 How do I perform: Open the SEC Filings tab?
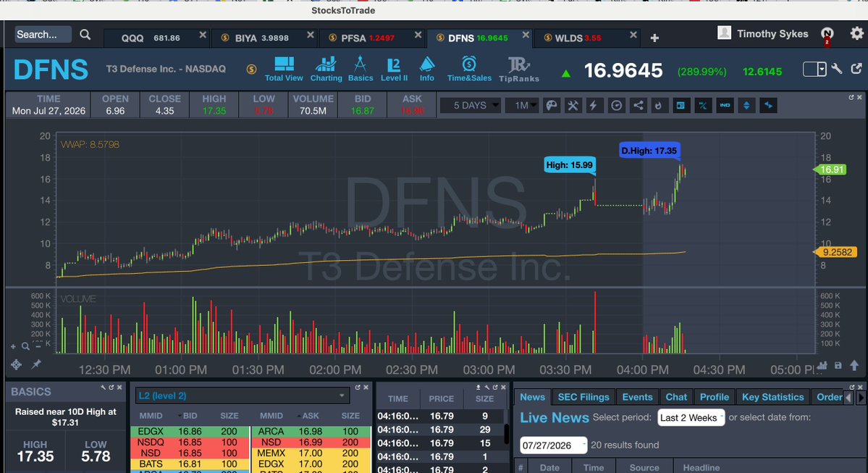[x=583, y=397]
